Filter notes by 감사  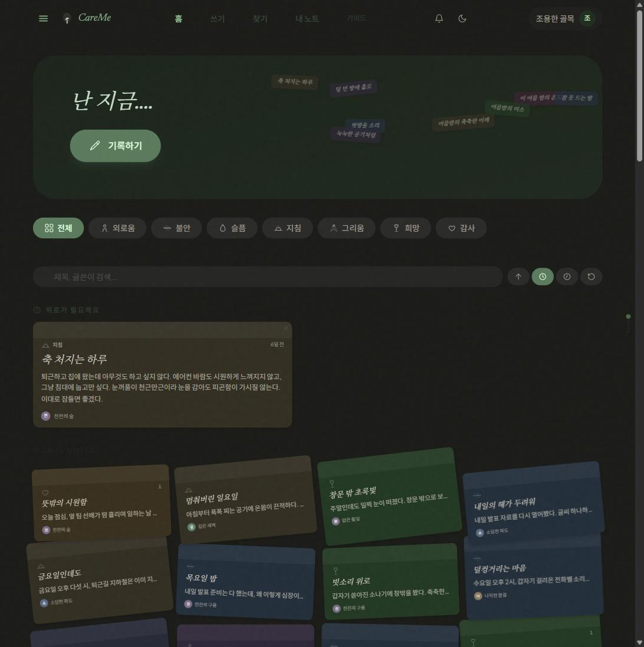pyautogui.click(x=461, y=228)
